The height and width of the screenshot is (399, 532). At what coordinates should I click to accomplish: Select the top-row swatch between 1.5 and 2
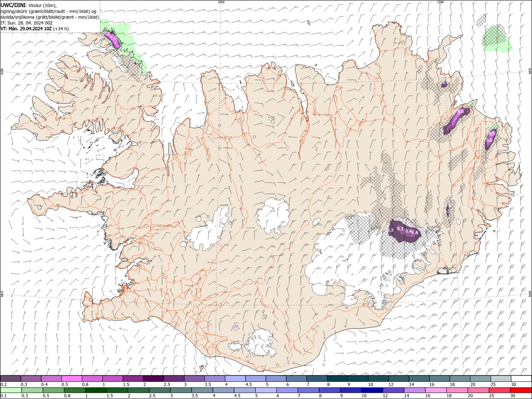[x=133, y=379]
